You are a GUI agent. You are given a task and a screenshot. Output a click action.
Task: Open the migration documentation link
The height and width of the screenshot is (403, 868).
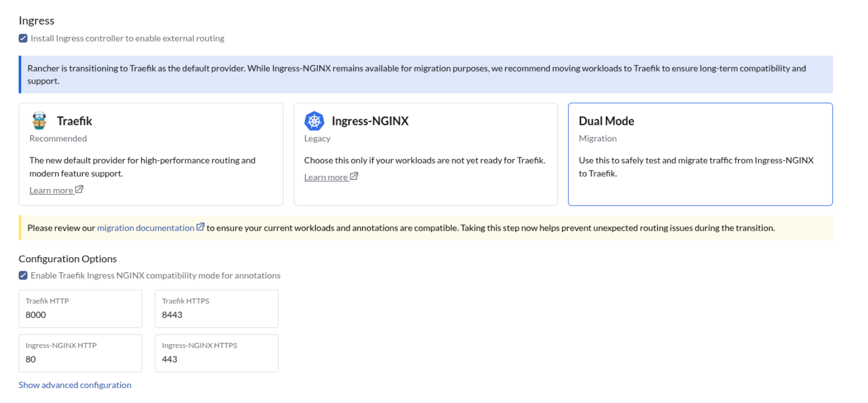tap(145, 228)
